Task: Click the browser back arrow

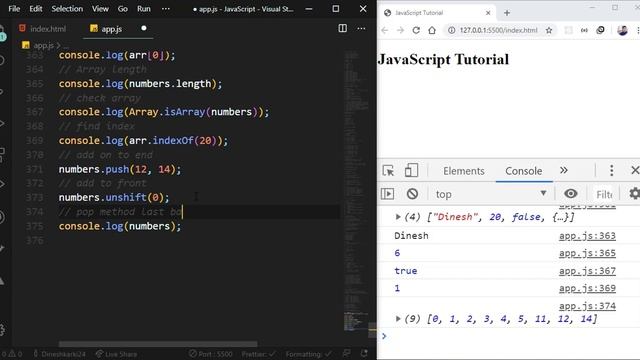Action: (384, 30)
